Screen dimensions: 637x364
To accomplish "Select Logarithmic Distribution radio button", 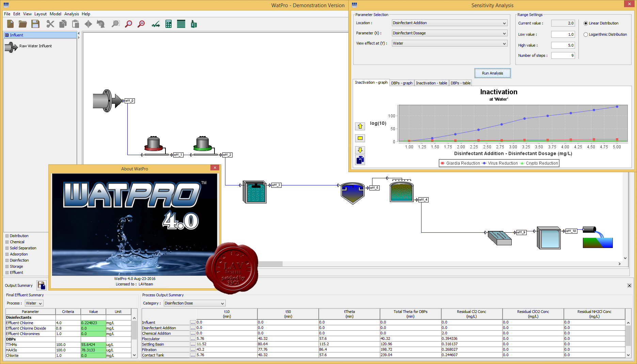I will tap(586, 34).
